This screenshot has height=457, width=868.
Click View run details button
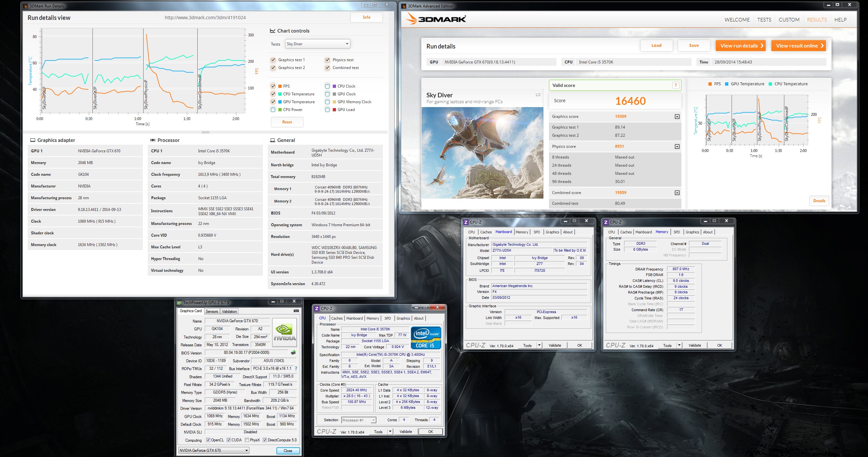(741, 46)
